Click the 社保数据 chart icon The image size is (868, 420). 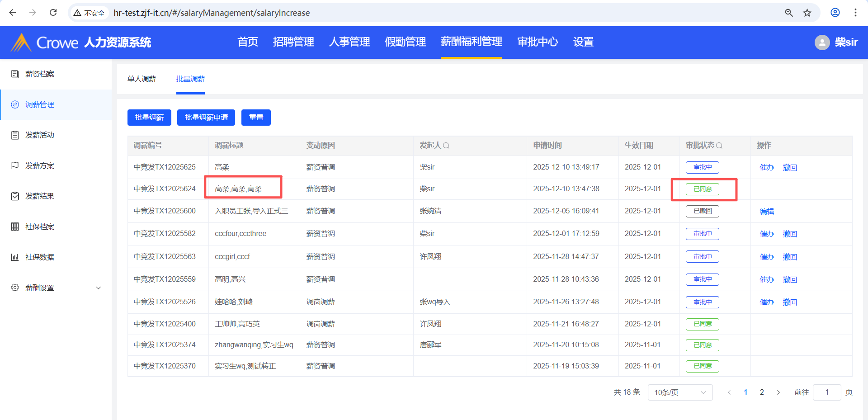pyautogui.click(x=15, y=257)
